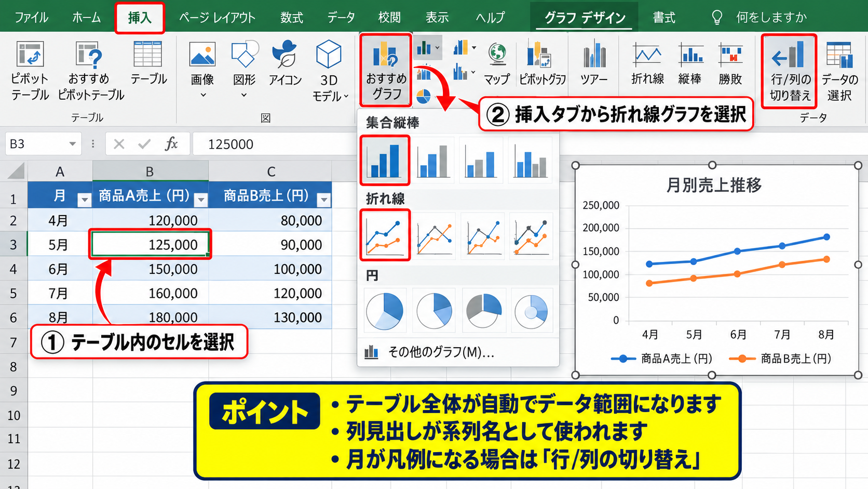This screenshot has height=489, width=868.
Task: Insert a 縦棒 sparkline
Action: click(x=690, y=64)
